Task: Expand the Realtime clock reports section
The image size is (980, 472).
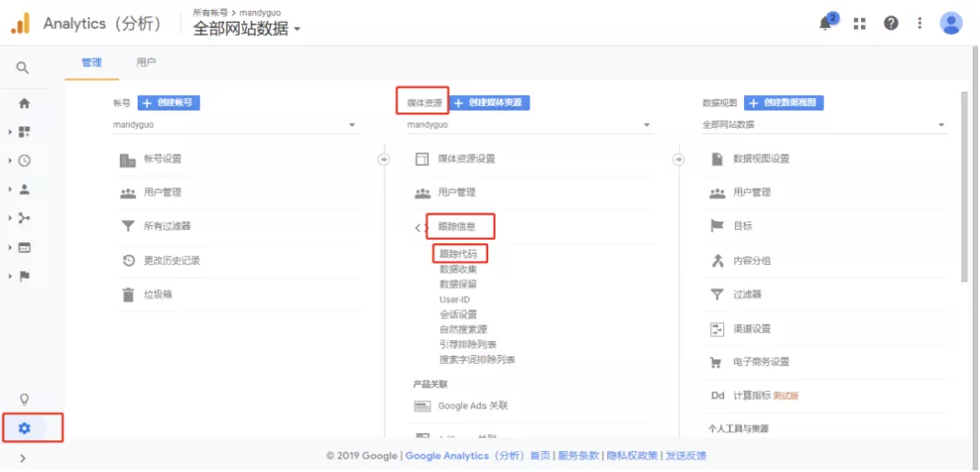Action: [24, 161]
